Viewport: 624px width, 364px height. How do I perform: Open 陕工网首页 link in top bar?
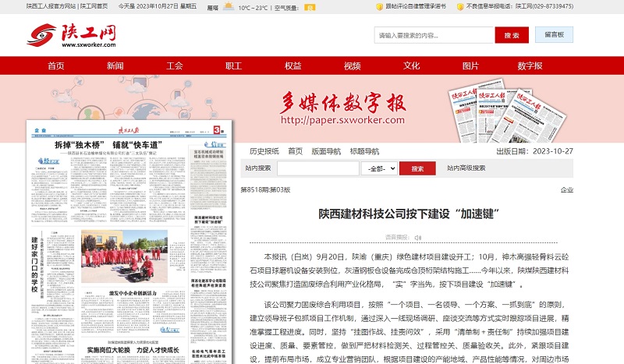click(x=94, y=6)
